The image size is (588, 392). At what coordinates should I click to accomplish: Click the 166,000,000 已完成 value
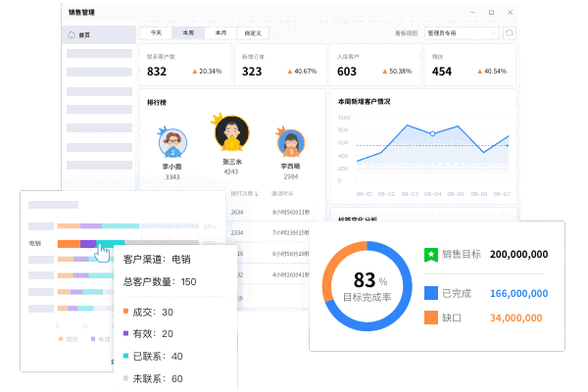click(x=519, y=293)
